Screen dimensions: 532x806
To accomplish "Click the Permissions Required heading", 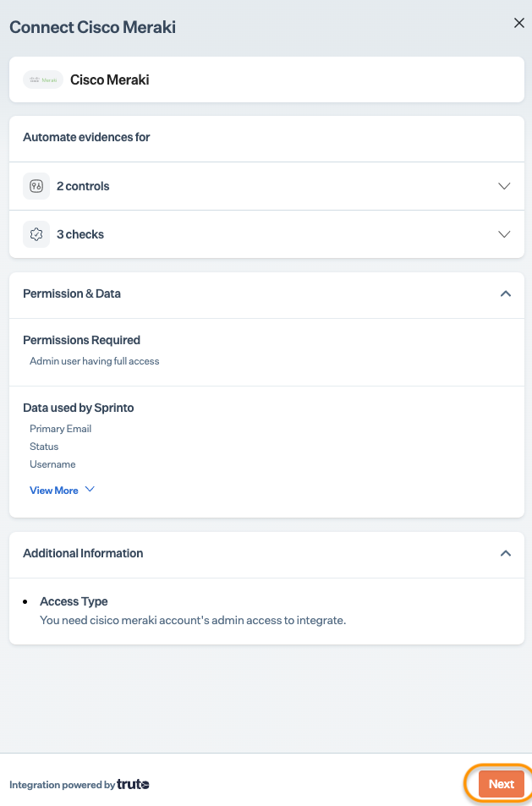I will coord(81,340).
